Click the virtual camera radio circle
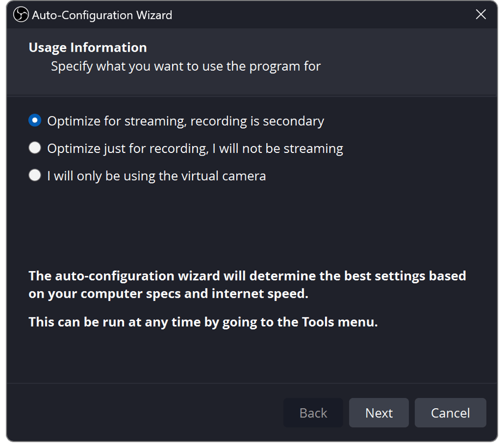 point(34,175)
